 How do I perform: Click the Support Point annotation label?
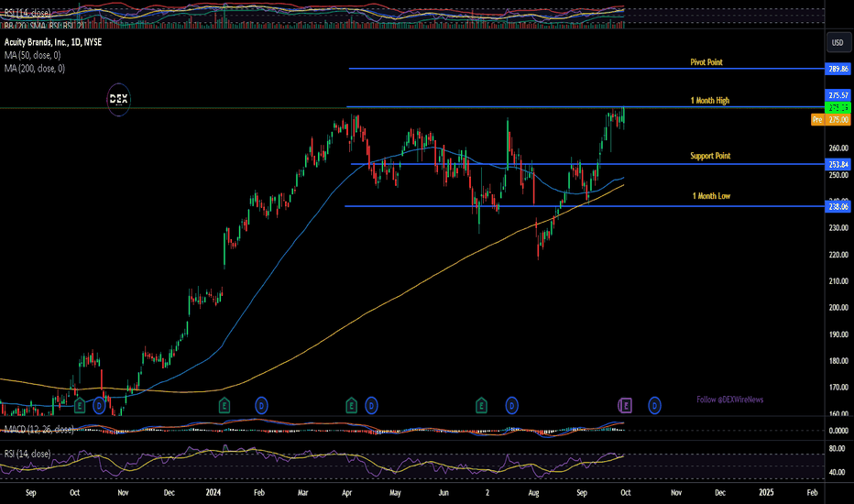coord(710,156)
